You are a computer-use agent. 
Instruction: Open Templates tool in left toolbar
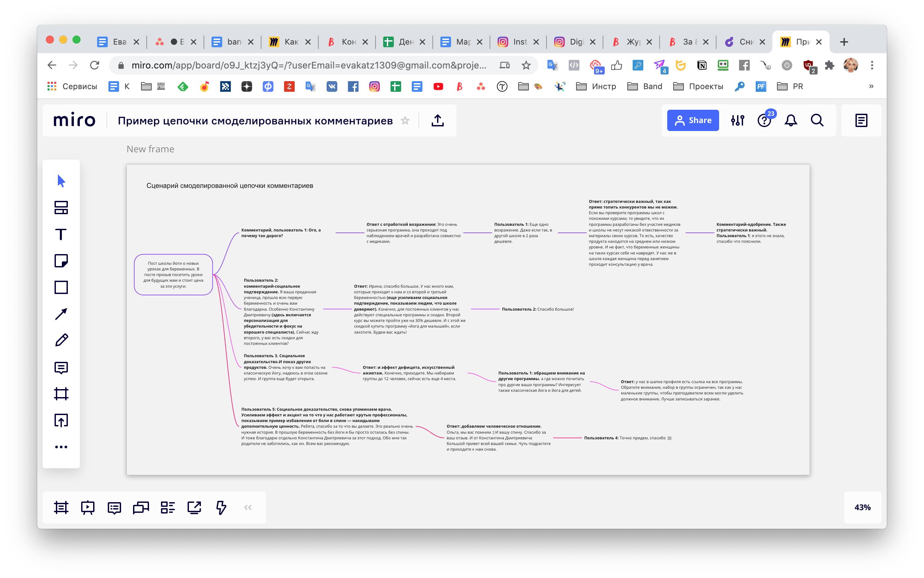coord(61,208)
